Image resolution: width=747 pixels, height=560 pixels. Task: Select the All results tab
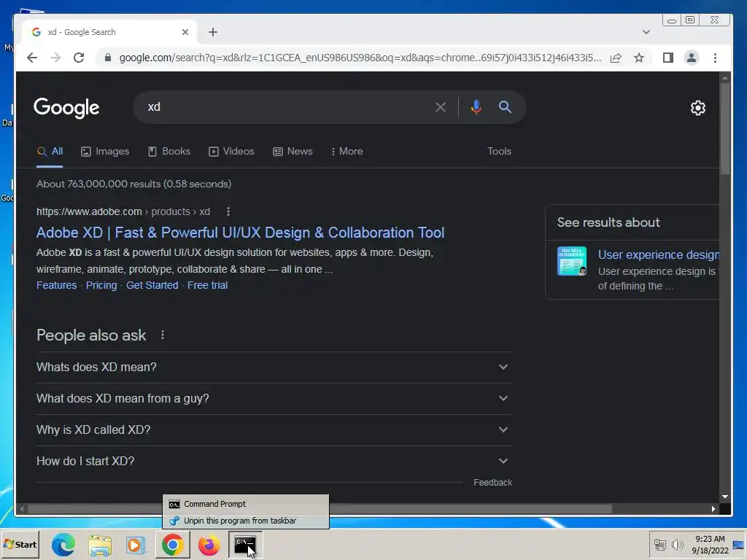pyautogui.click(x=50, y=152)
